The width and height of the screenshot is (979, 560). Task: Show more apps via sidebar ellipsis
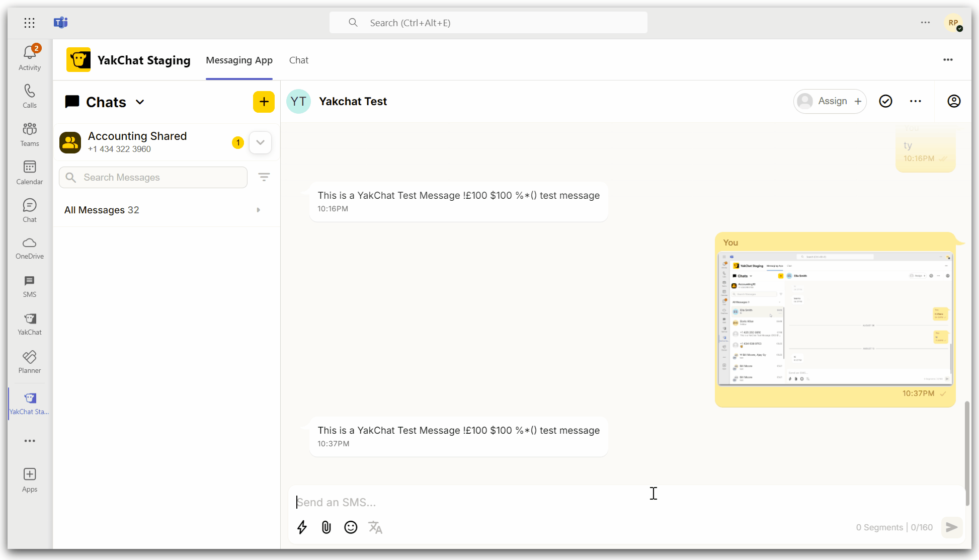pos(30,441)
